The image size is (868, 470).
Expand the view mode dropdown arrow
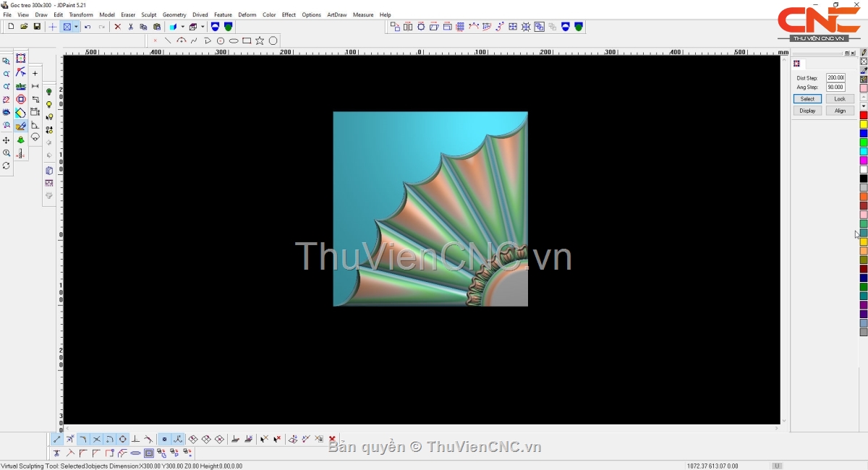coord(76,27)
